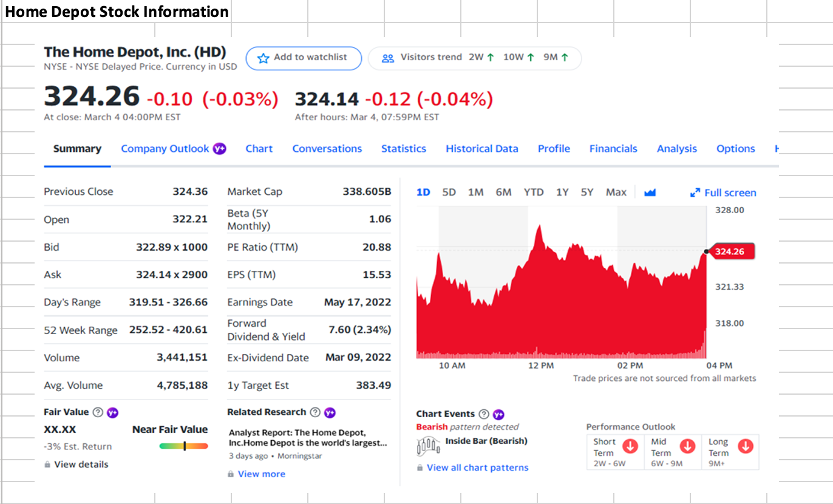This screenshot has width=833, height=504.
Task: Select the 5Y chart range
Action: [586, 192]
